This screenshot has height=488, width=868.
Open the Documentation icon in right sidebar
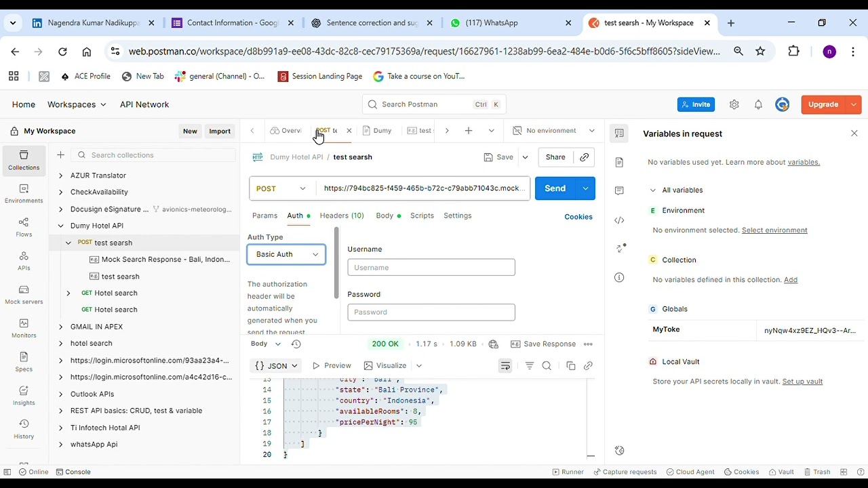point(619,163)
